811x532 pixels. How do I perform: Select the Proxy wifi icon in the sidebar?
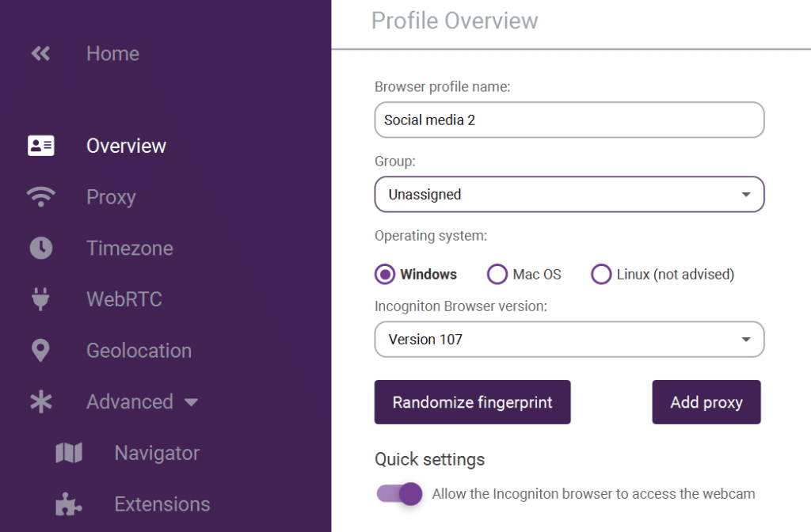(41, 196)
